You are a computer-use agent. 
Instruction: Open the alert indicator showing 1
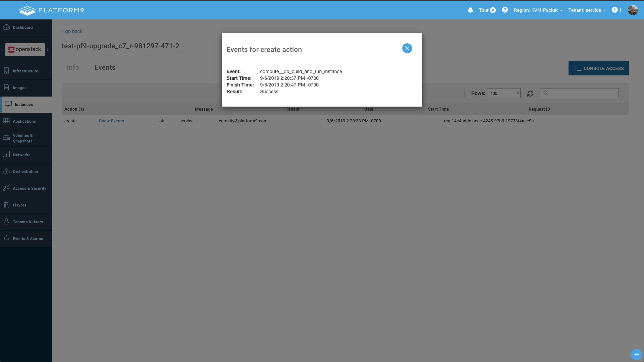[616, 10]
